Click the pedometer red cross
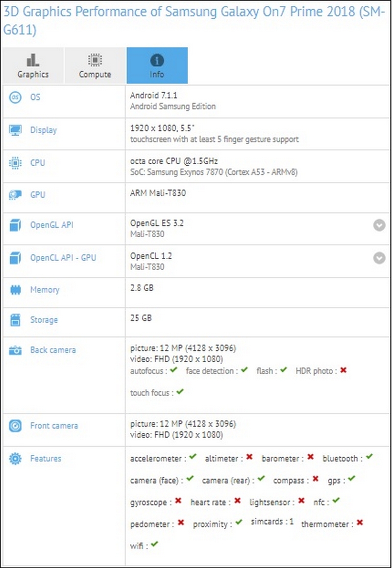This screenshot has height=568, width=392. tap(181, 522)
